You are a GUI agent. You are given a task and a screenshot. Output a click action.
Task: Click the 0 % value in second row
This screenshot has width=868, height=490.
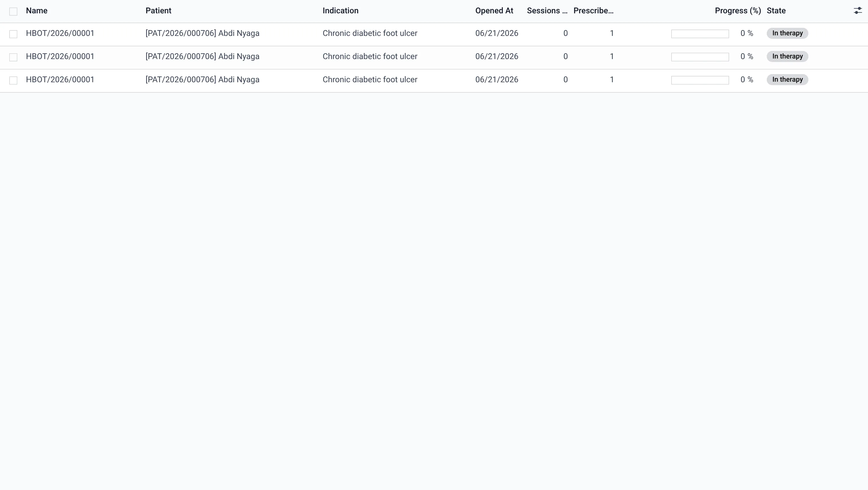[x=747, y=57]
